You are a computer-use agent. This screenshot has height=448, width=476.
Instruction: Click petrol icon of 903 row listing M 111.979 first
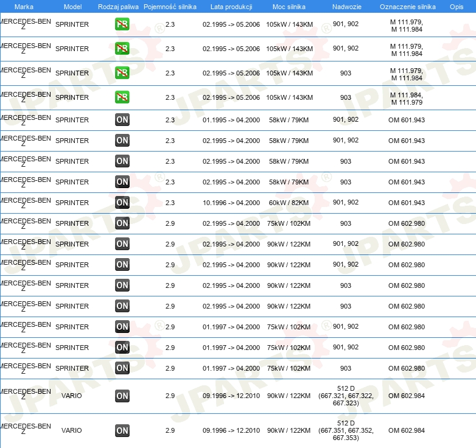click(x=122, y=73)
